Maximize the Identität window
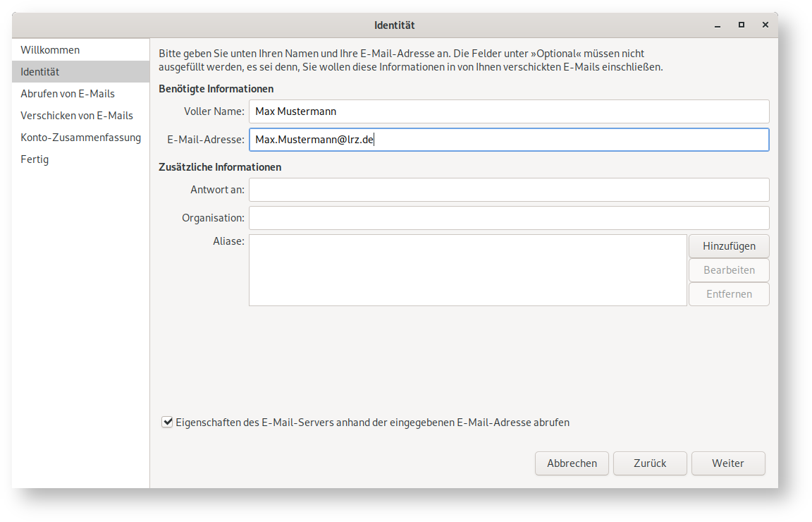 (742, 25)
